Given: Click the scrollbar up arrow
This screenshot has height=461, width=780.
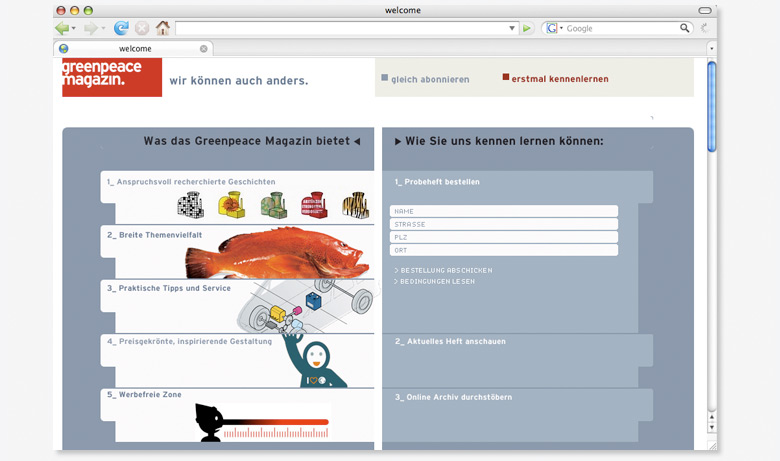Looking at the screenshot, I should click(712, 417).
